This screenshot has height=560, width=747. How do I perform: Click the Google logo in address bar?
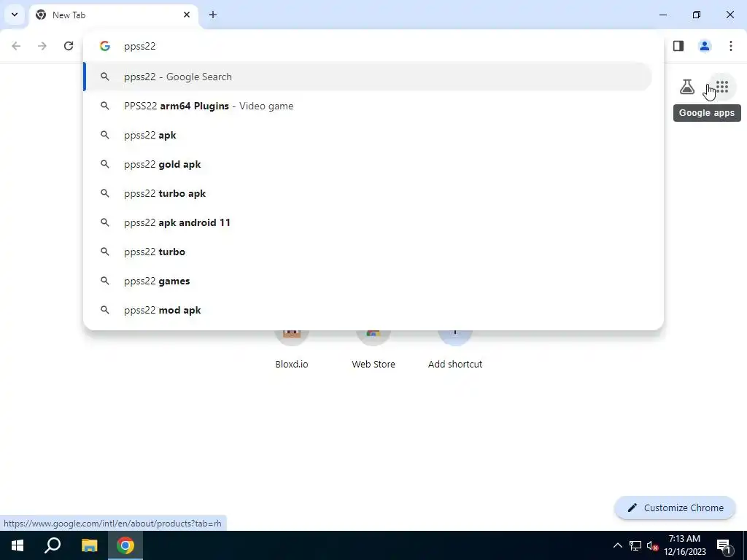tap(105, 46)
